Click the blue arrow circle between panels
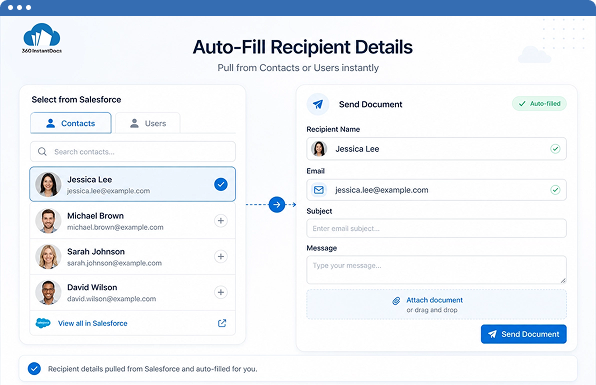 [277, 204]
